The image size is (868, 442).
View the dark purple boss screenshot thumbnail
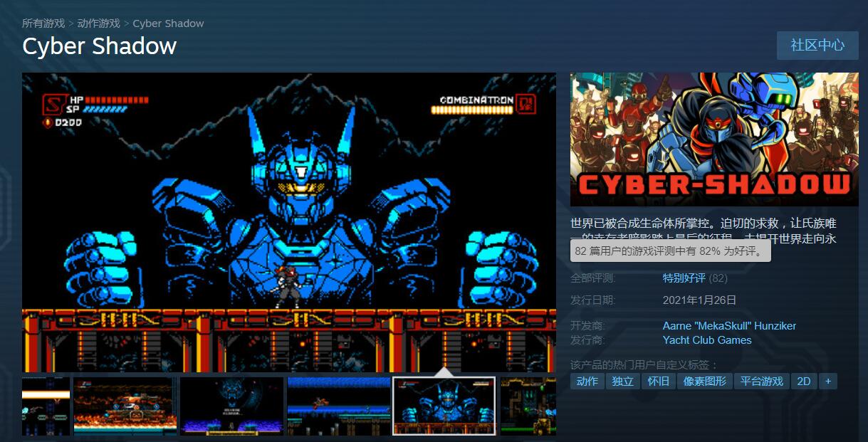tap(231, 406)
